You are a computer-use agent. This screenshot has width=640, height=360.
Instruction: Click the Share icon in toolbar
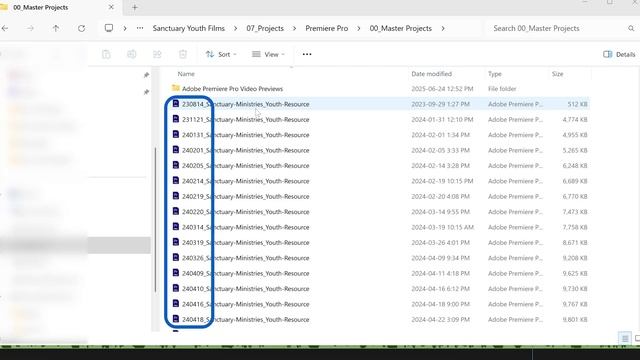click(157, 54)
